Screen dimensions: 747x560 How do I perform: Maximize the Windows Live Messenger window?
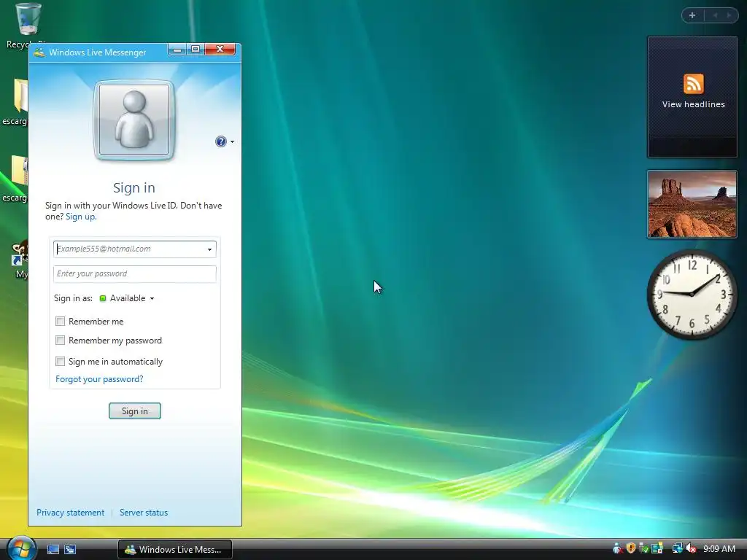coord(196,50)
